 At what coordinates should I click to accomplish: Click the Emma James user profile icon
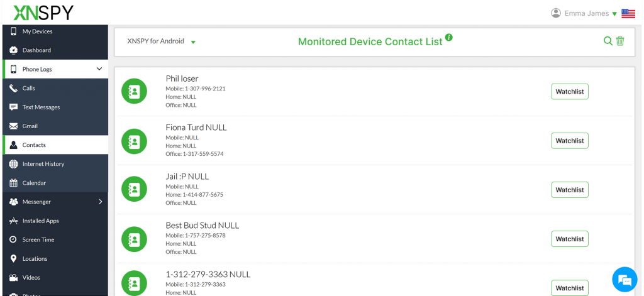tap(556, 13)
